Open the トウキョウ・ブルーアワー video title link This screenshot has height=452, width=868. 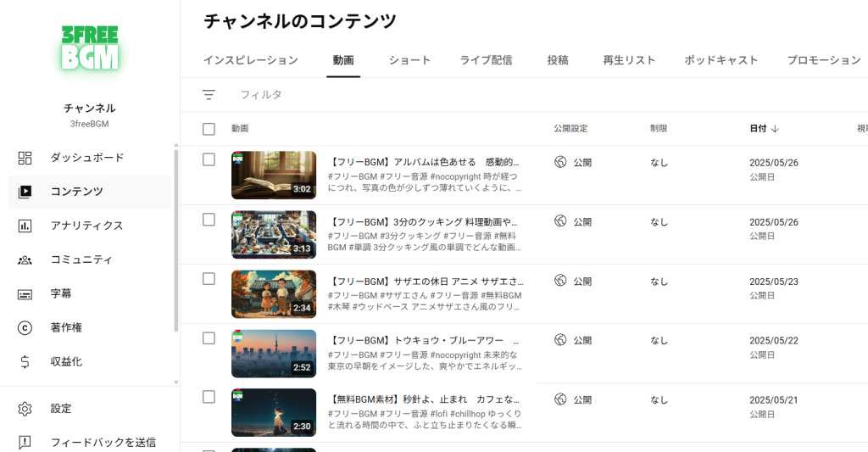coord(425,340)
